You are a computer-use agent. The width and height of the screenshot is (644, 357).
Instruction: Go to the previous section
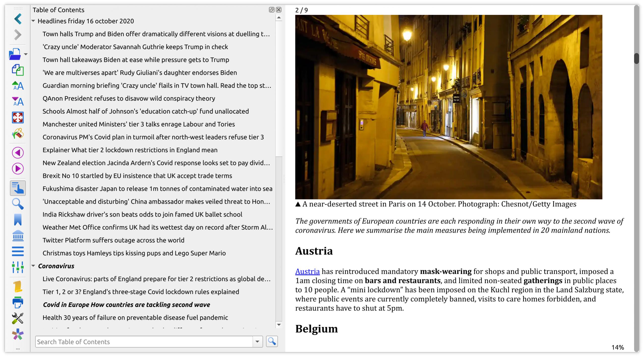click(18, 153)
